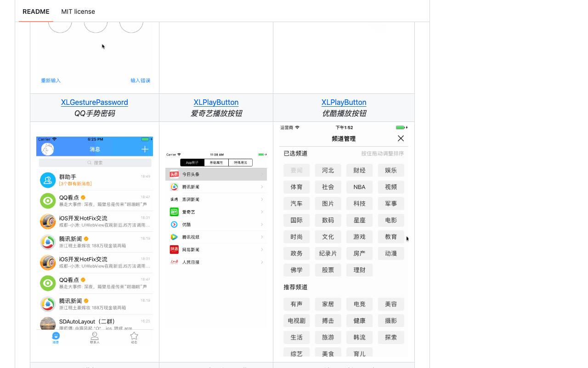This screenshot has width=588, height=368.
Task: Click the 输入错误 link
Action: tap(140, 80)
